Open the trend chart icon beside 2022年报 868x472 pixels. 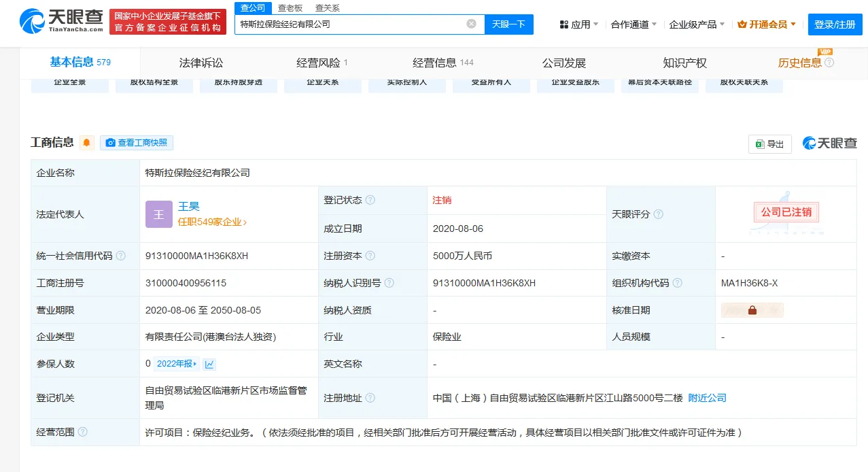pyautogui.click(x=209, y=364)
